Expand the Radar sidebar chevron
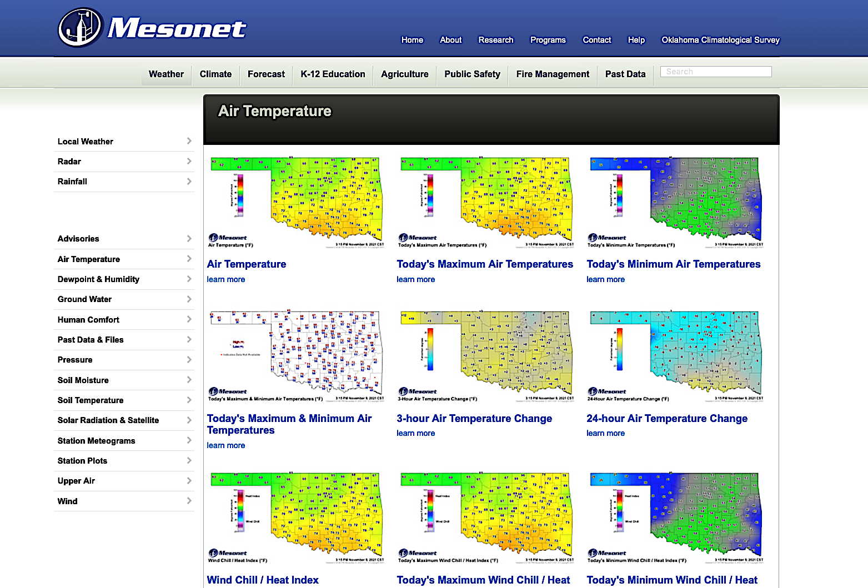The height and width of the screenshot is (588, 868). (189, 161)
